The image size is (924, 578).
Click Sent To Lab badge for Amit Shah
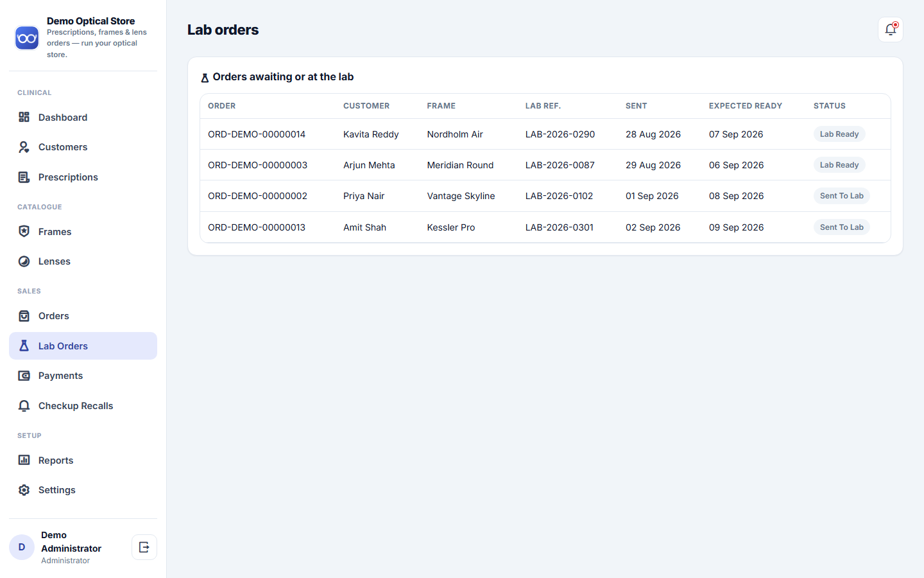[841, 227]
